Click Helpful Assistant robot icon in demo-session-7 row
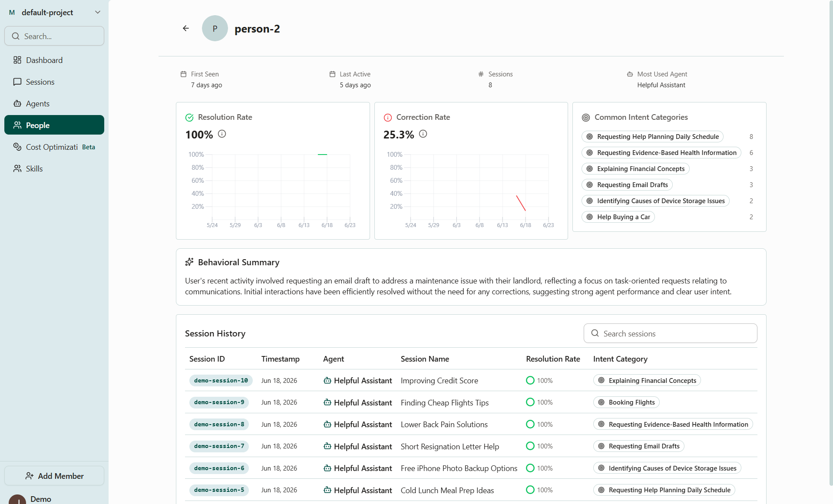This screenshot has height=504, width=833. pyautogui.click(x=327, y=446)
